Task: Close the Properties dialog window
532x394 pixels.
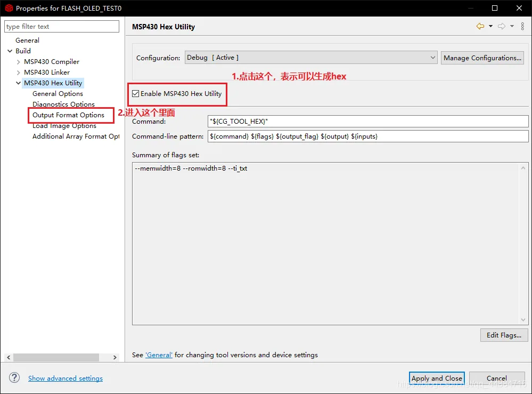Action: tap(519, 8)
